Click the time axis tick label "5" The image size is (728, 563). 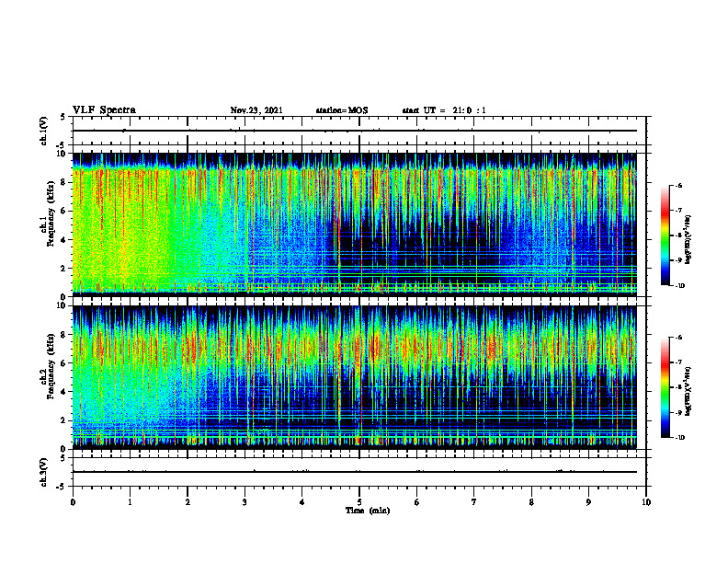click(359, 502)
